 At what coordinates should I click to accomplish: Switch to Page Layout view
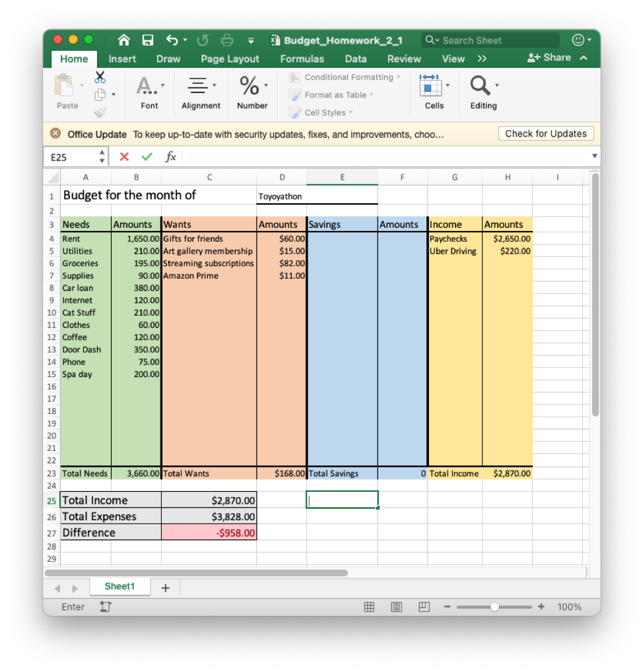click(x=397, y=607)
